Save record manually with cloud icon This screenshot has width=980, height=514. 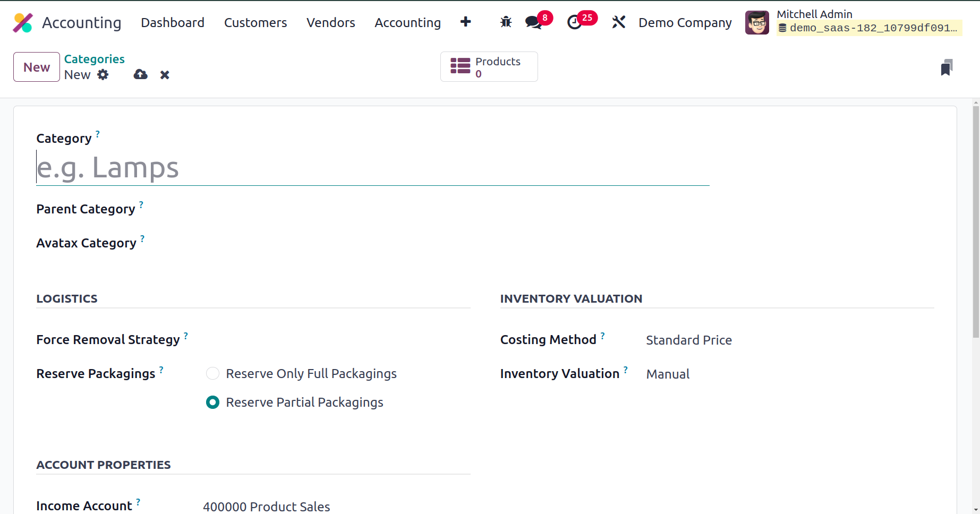point(141,75)
